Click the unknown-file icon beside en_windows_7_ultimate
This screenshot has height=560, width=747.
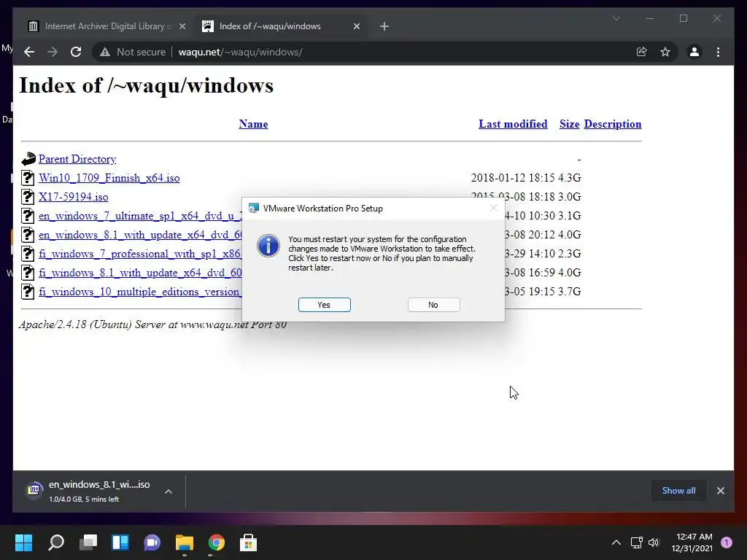coord(28,216)
